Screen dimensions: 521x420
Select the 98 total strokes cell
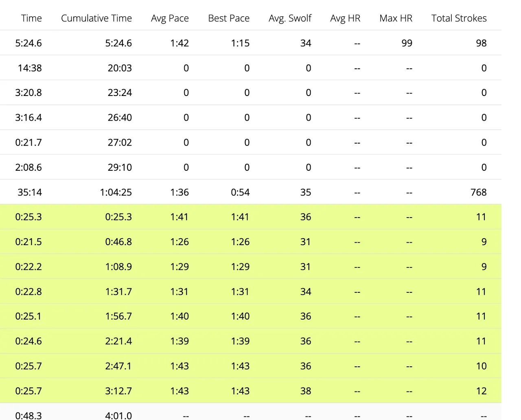pyautogui.click(x=481, y=43)
